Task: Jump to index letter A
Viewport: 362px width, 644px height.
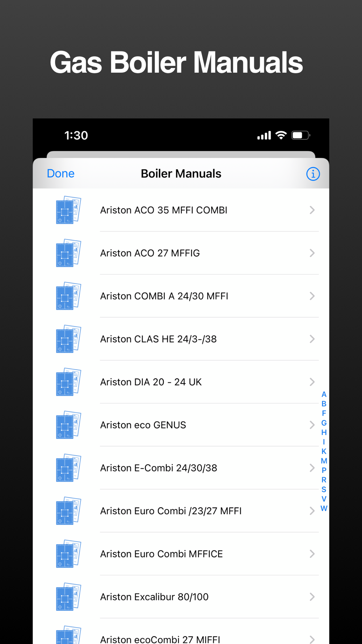Action: (x=324, y=394)
